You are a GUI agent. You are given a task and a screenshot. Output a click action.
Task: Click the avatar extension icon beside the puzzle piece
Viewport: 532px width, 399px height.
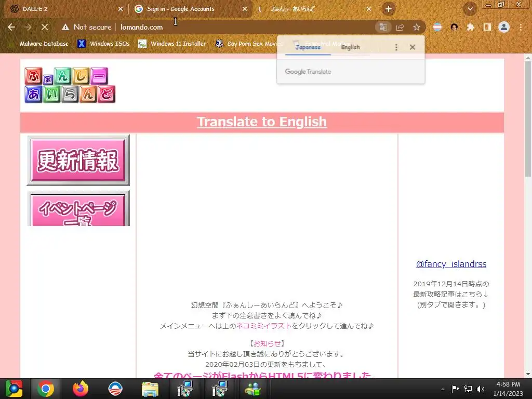[x=454, y=27]
